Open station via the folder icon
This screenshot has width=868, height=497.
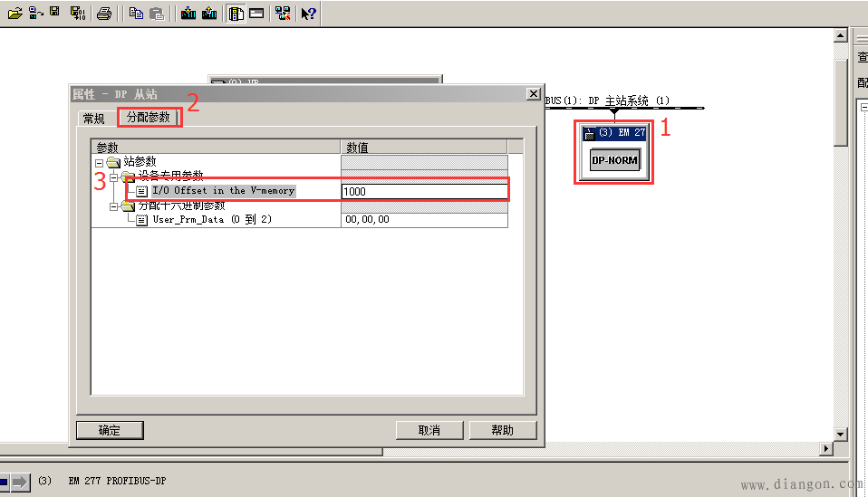[14, 13]
